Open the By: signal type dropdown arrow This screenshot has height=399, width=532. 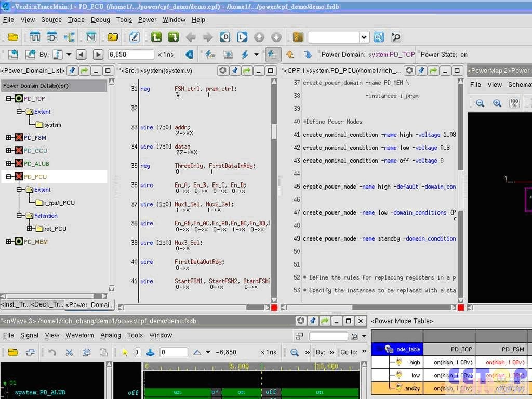(69, 54)
